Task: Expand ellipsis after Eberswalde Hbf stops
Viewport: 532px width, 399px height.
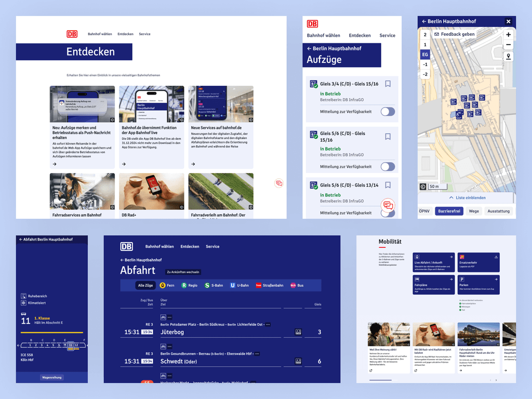Action: coord(257,354)
